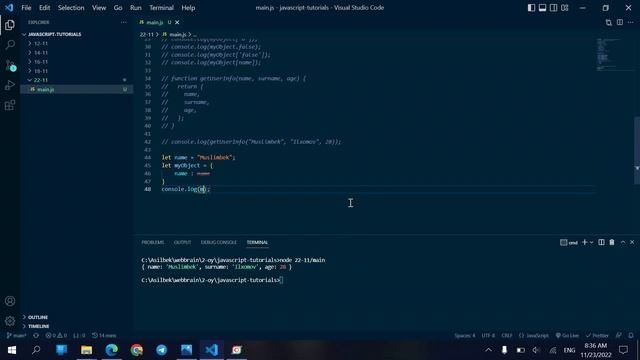Switch to the Debug Console tab
640x360 pixels.
point(218,242)
